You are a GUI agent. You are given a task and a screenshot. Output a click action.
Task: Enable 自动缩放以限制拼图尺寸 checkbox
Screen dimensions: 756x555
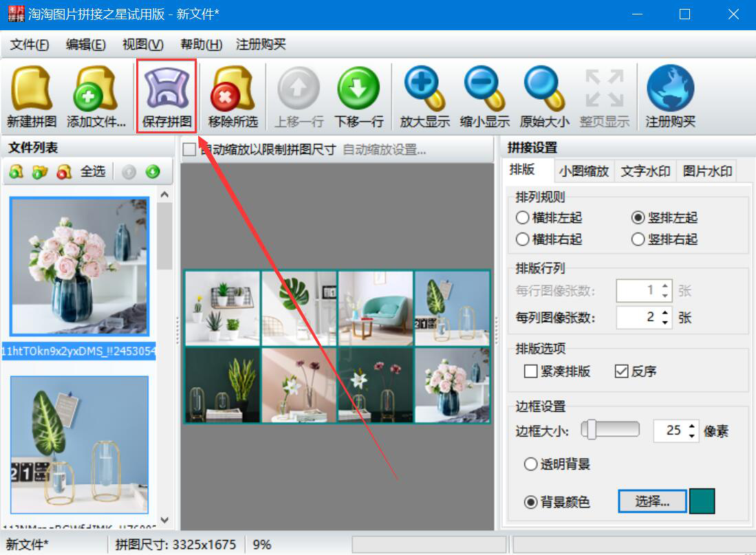[x=189, y=149]
